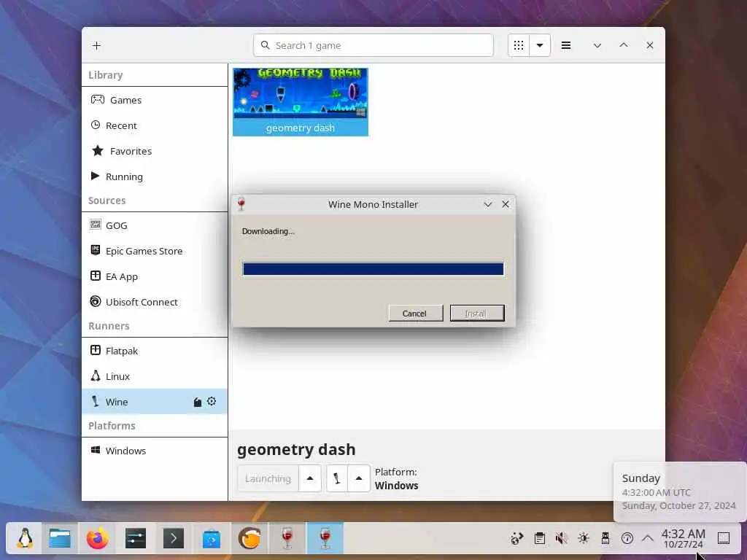Open the file manager from taskbar
This screenshot has height=560, width=747.
[60, 539]
